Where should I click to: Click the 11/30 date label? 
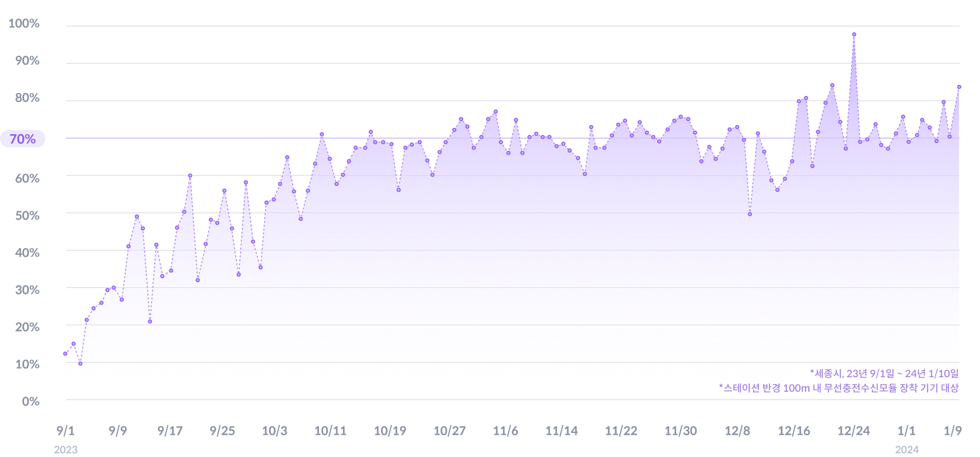click(681, 431)
